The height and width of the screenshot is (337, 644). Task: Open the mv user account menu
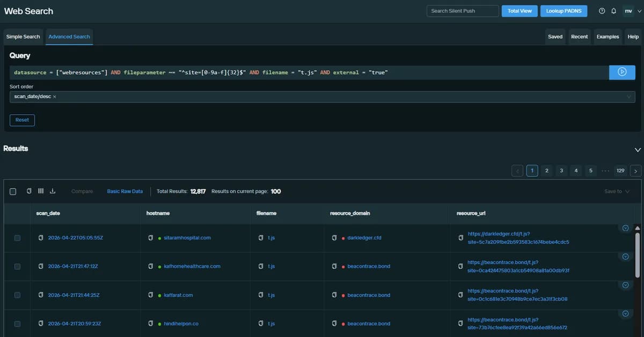coord(632,11)
